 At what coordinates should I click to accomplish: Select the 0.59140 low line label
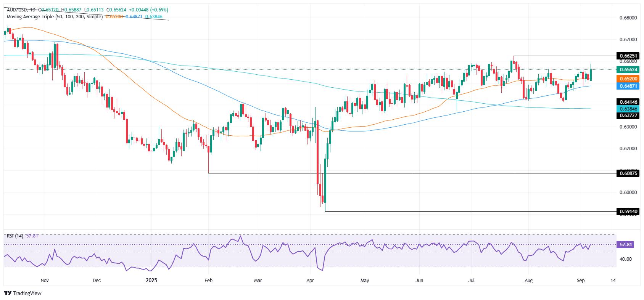627,211
